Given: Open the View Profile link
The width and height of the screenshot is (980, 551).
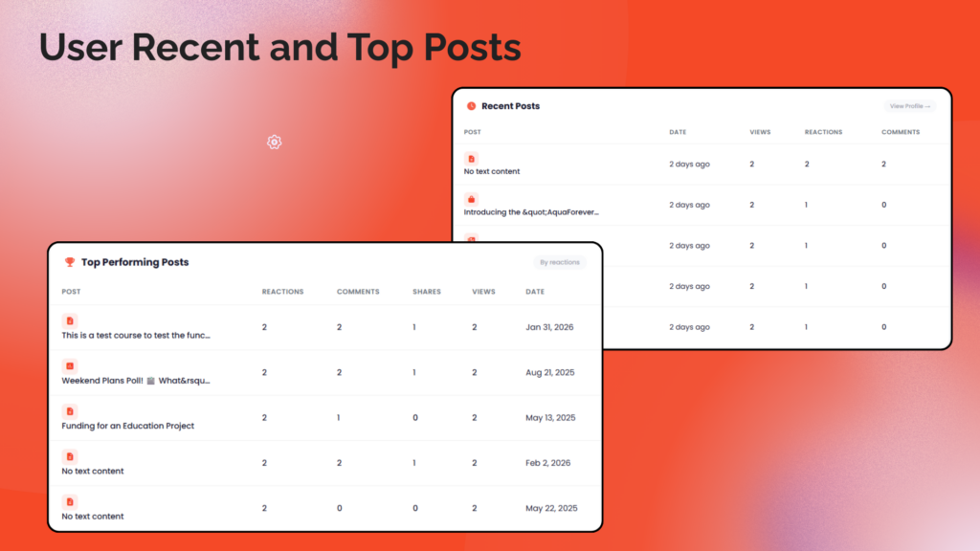Looking at the screenshot, I should (x=909, y=106).
